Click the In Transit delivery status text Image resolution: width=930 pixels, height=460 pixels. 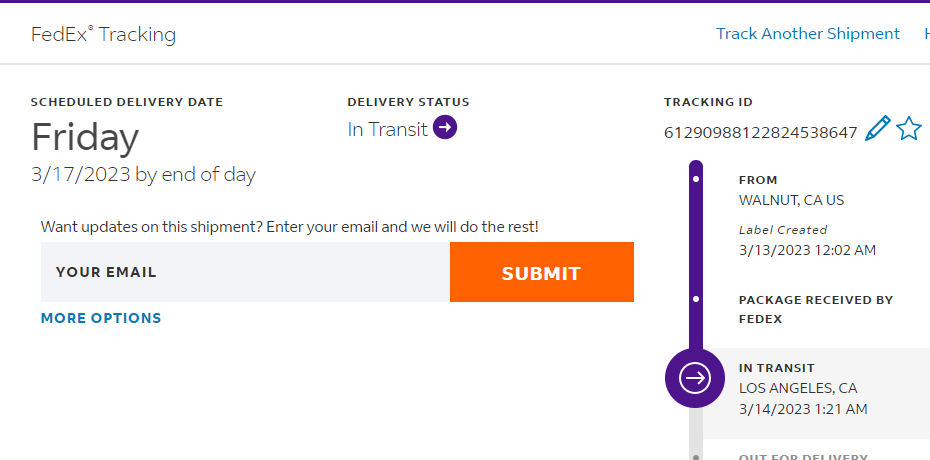pos(387,129)
